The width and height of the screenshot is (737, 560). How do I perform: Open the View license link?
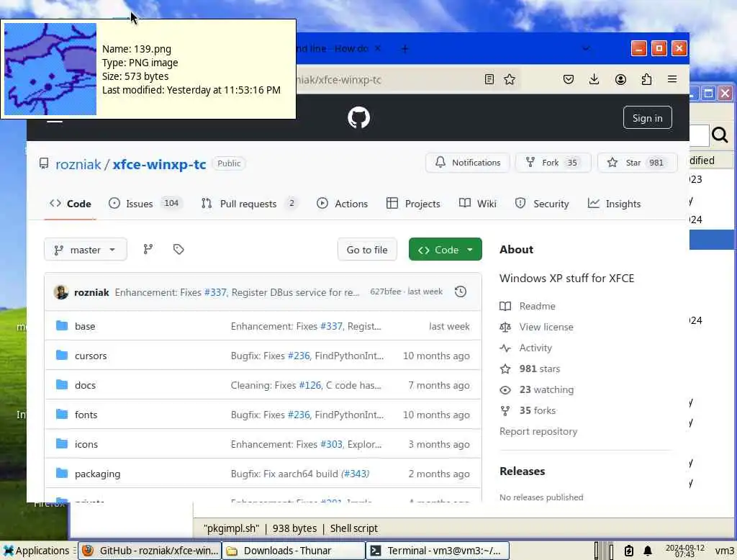pyautogui.click(x=536, y=327)
